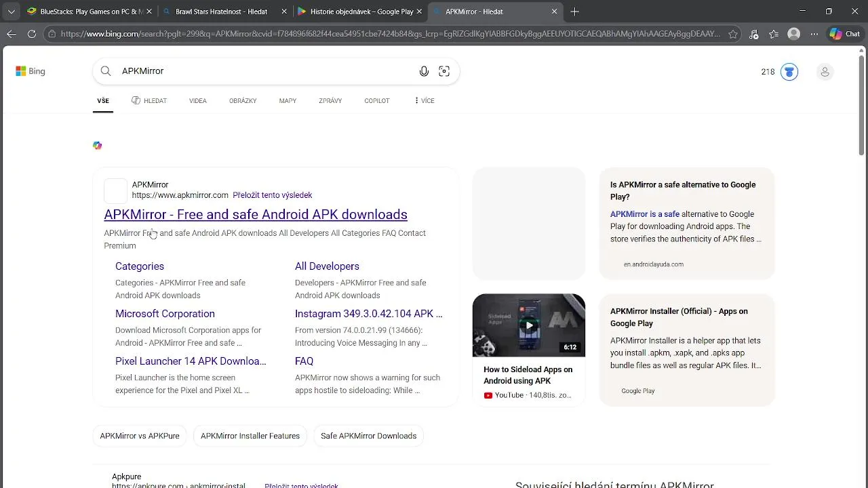868x488 pixels.
Task: Close the BlueStacks tab
Action: tap(149, 12)
